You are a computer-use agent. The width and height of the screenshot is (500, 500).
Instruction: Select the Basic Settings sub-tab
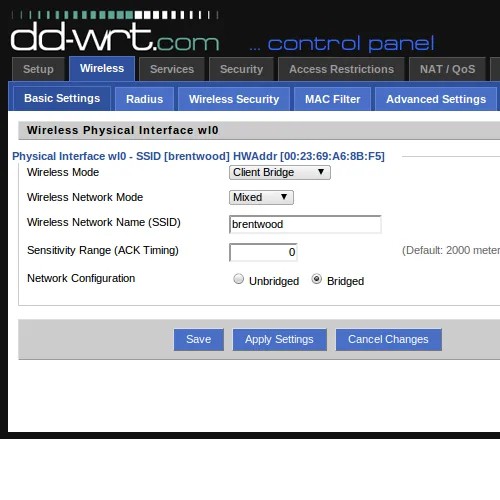pos(62,98)
